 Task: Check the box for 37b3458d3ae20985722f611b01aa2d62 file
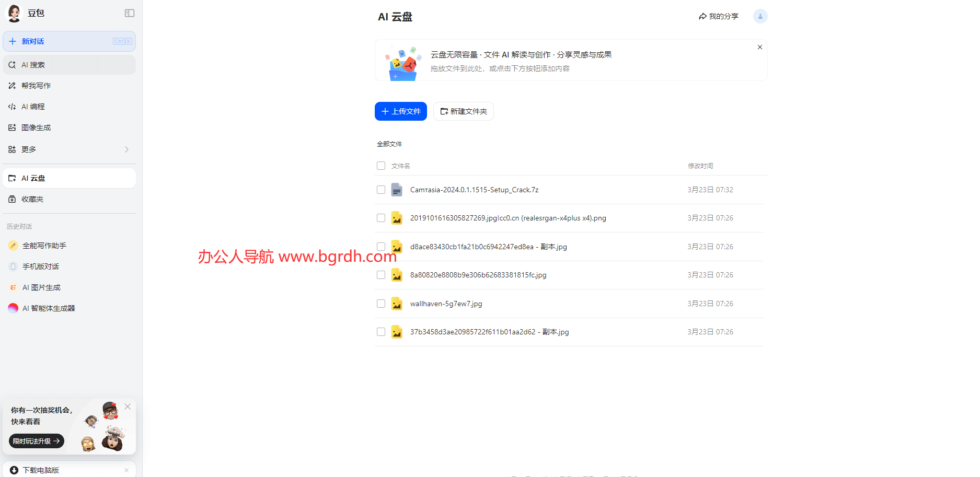pyautogui.click(x=381, y=332)
